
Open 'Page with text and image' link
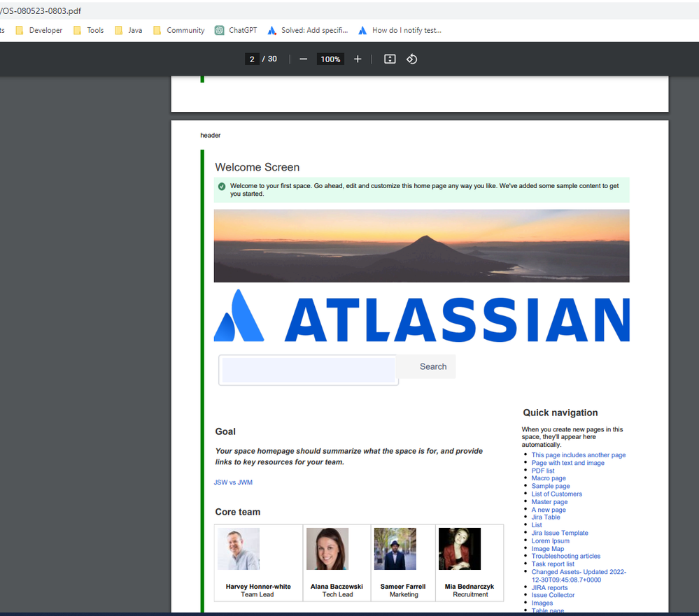pyautogui.click(x=567, y=463)
